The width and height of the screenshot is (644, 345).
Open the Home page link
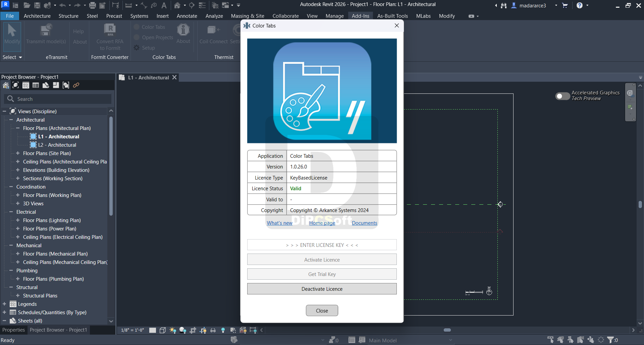[x=322, y=223]
